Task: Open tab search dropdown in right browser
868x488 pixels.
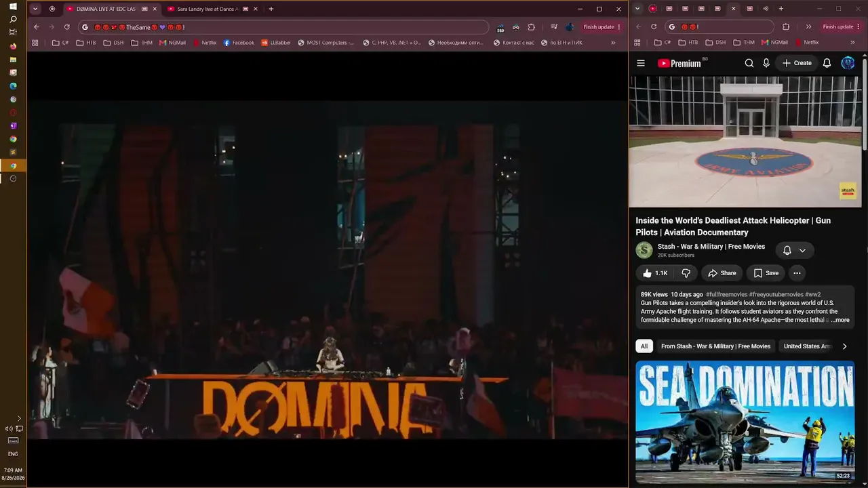Action: coord(637,9)
